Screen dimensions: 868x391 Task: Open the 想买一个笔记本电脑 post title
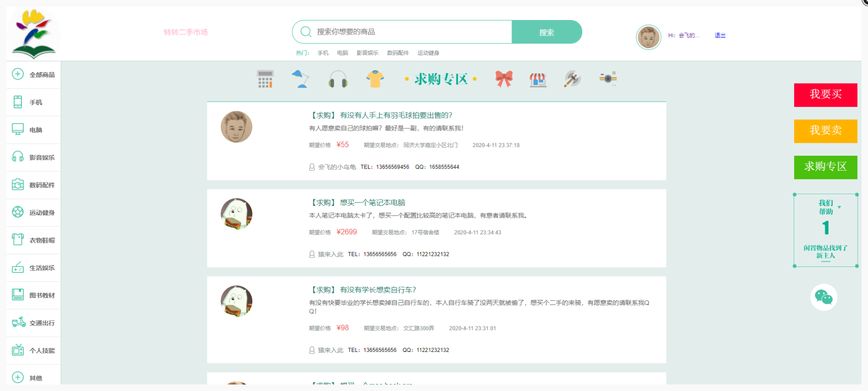pyautogui.click(x=372, y=203)
